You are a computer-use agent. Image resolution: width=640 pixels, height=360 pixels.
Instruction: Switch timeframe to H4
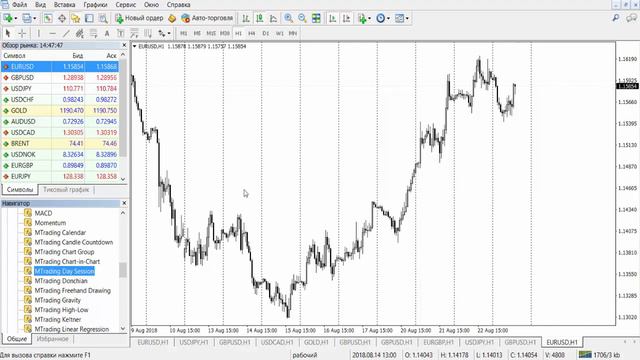pyautogui.click(x=252, y=33)
